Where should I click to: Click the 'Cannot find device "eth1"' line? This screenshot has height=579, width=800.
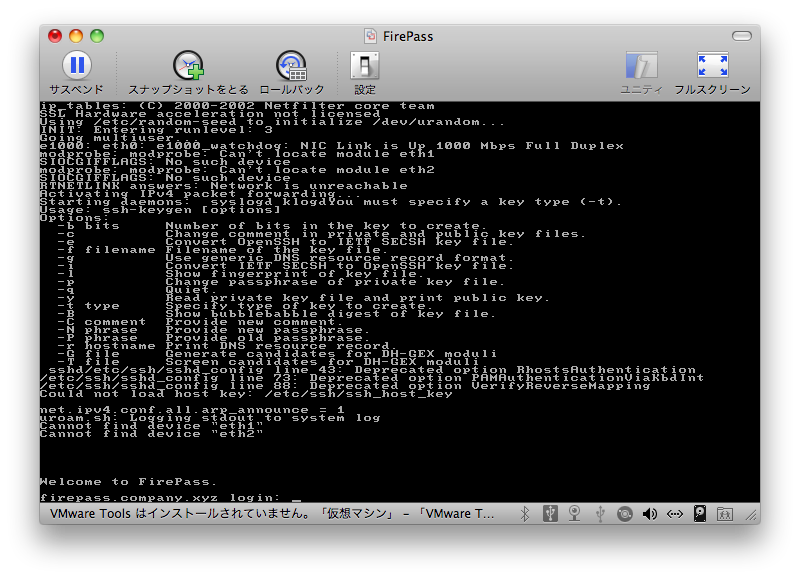point(152,425)
